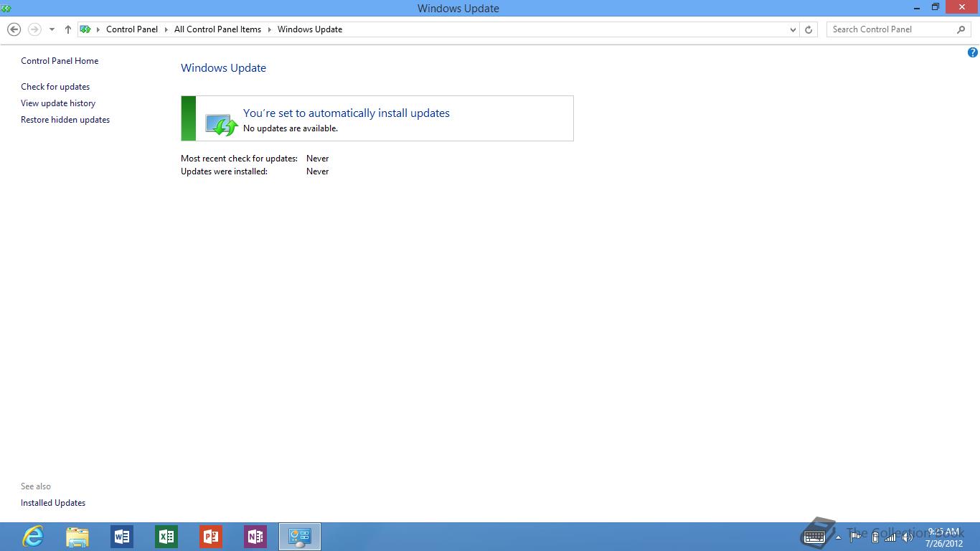The height and width of the screenshot is (551, 980).
Task: Go up one level with the Up arrow
Action: click(68, 29)
